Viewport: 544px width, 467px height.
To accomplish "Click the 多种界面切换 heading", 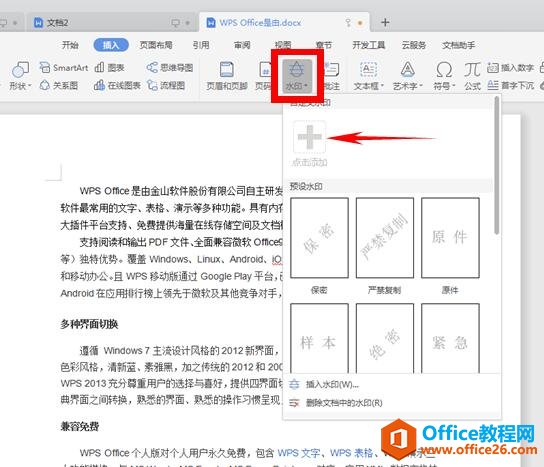I will click(89, 324).
